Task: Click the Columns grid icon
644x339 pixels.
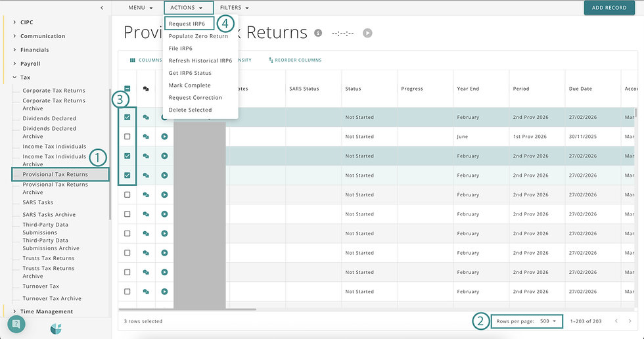Action: pos(133,60)
